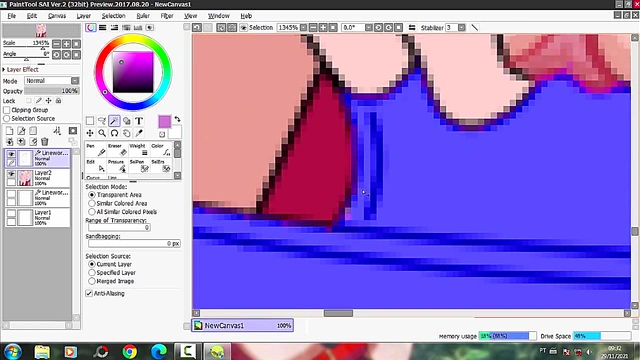Select the rectangular Selection tool
The width and height of the screenshot is (640, 360).
90,121
